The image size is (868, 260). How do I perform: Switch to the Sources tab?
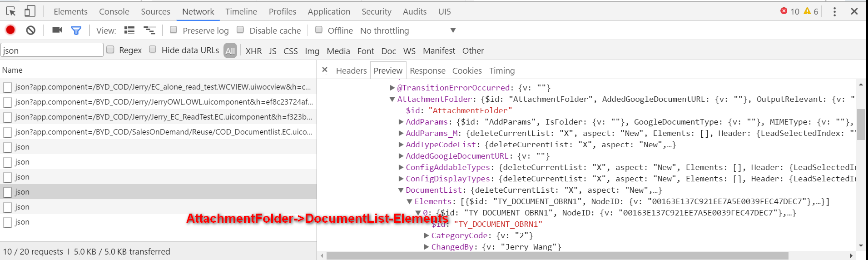click(x=155, y=11)
